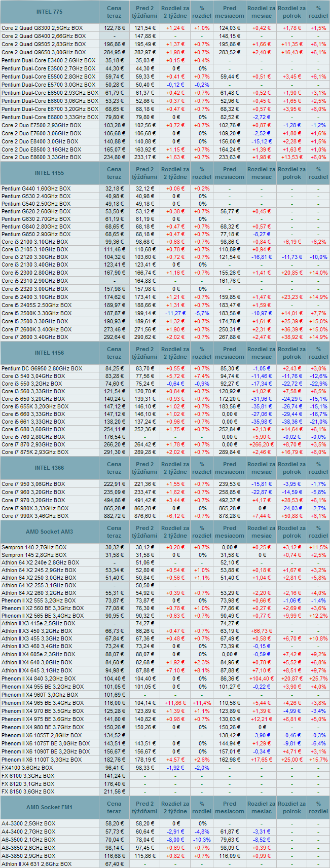Select the Core i7 875K 2,93GHz BOX name
330x868 pixels.
(x=34, y=452)
